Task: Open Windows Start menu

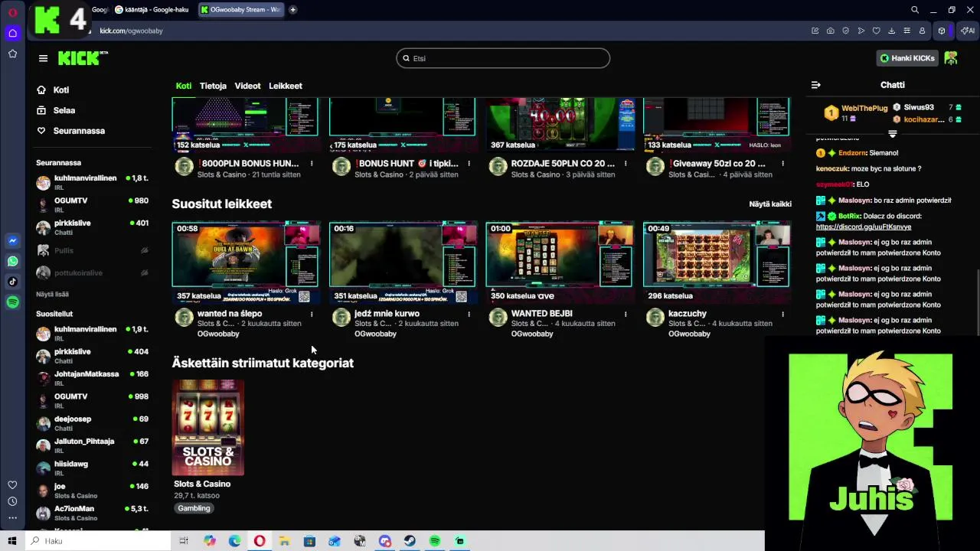Action: (12, 541)
